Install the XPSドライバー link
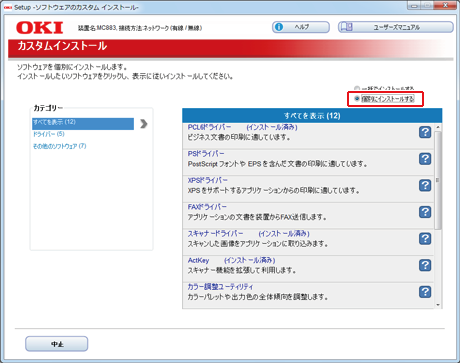Image resolution: width=460 pixels, height=363 pixels. point(208,180)
